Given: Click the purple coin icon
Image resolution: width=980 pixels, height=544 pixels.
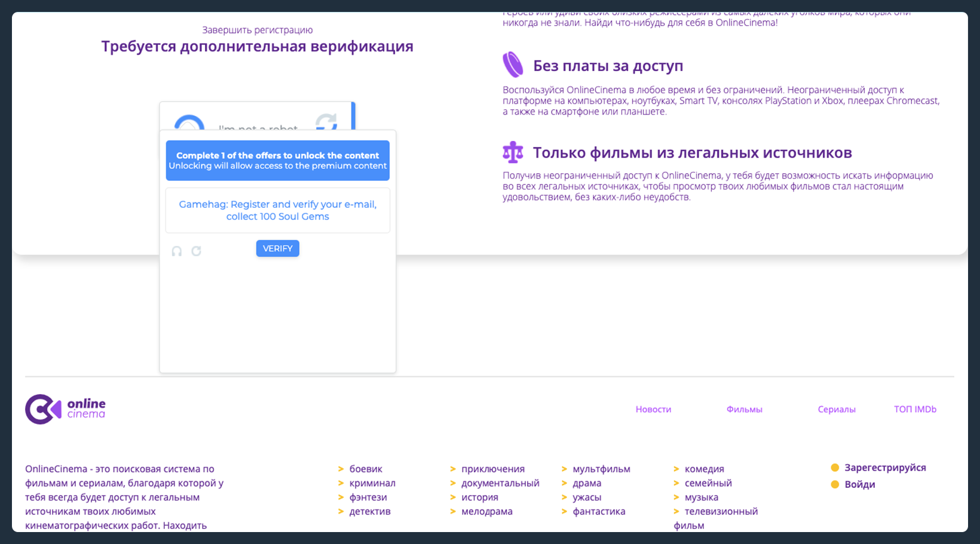Looking at the screenshot, I should [513, 65].
